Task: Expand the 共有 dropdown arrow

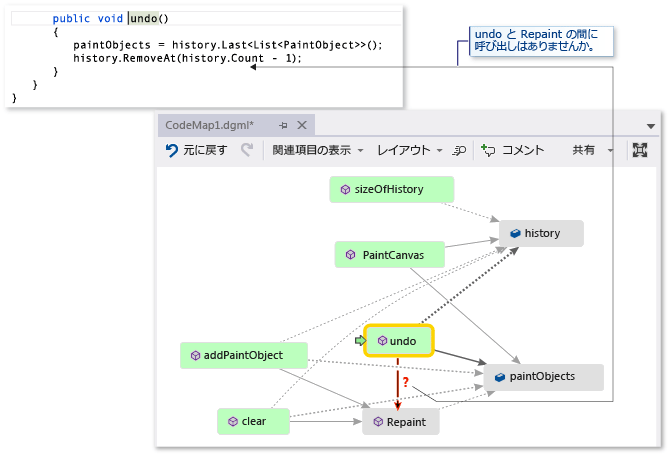Action: pyautogui.click(x=610, y=150)
